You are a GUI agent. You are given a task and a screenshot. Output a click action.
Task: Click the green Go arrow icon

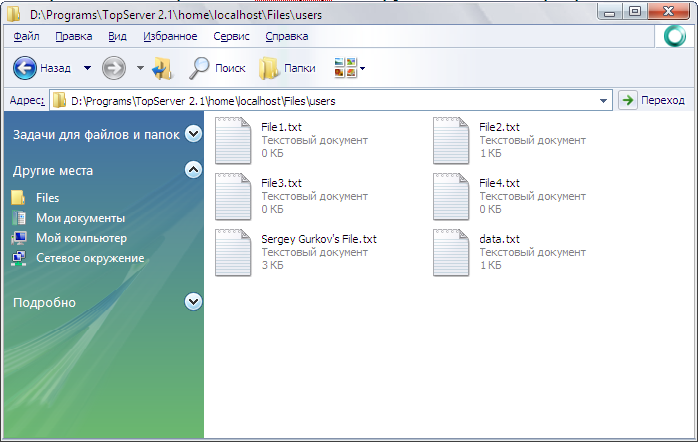coord(628,100)
